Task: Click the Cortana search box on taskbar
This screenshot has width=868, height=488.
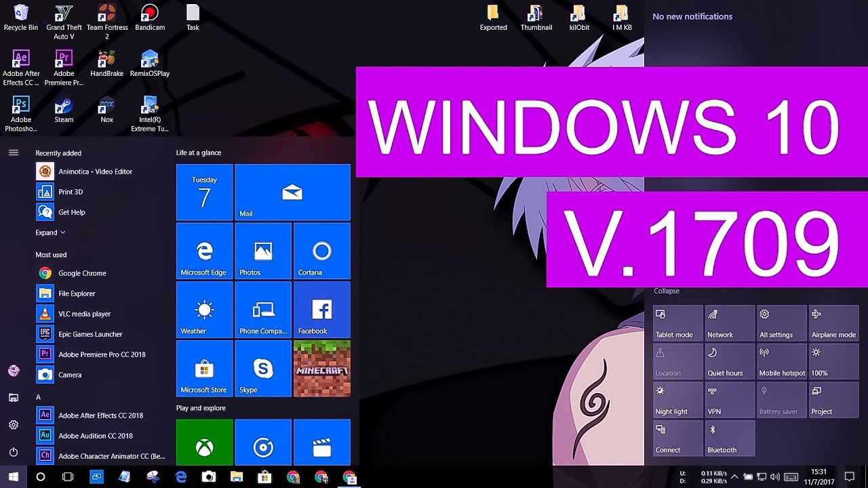Action: pyautogui.click(x=41, y=477)
